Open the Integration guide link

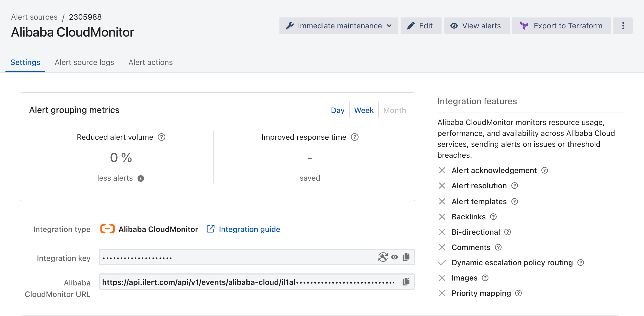click(243, 229)
